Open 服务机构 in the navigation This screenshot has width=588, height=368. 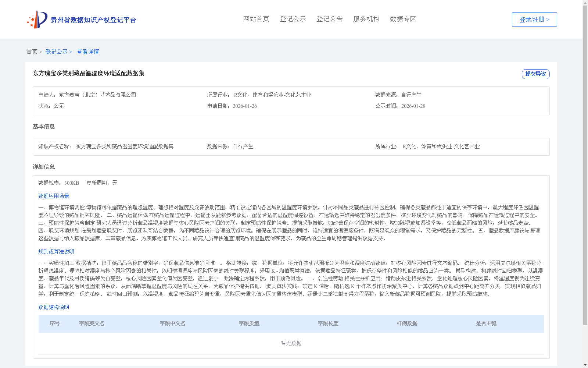pos(366,19)
